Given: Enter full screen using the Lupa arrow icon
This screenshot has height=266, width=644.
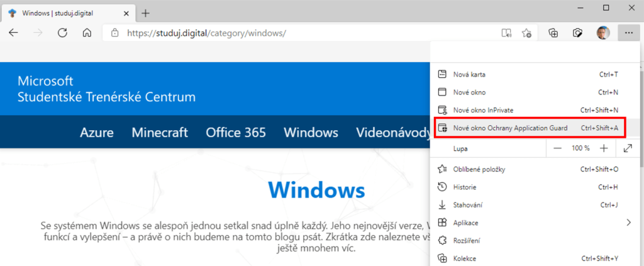Looking at the screenshot, I should click(628, 148).
